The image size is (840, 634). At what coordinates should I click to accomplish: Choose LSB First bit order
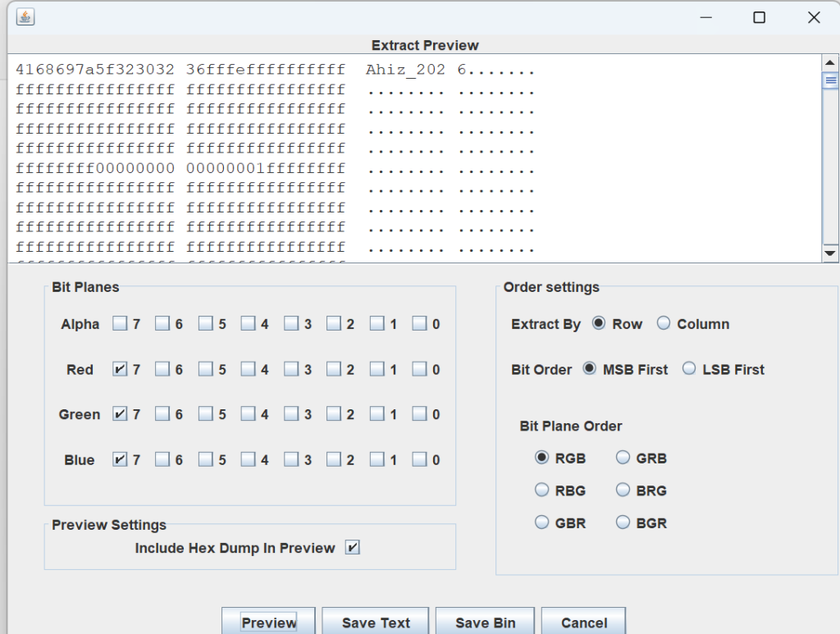coord(689,369)
